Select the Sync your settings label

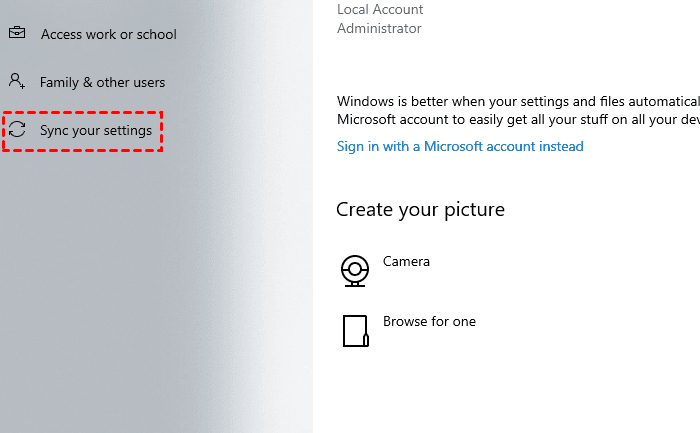pos(96,131)
